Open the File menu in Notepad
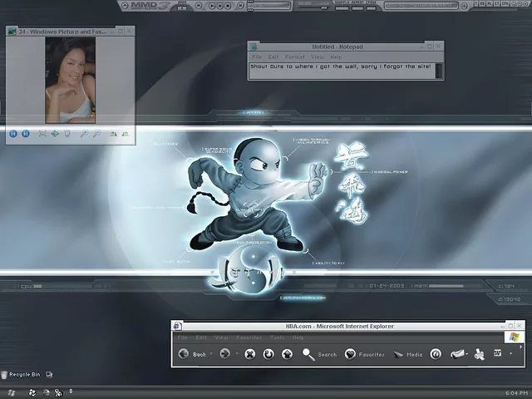Image resolution: width=532 pixels, height=399 pixels. point(258,57)
